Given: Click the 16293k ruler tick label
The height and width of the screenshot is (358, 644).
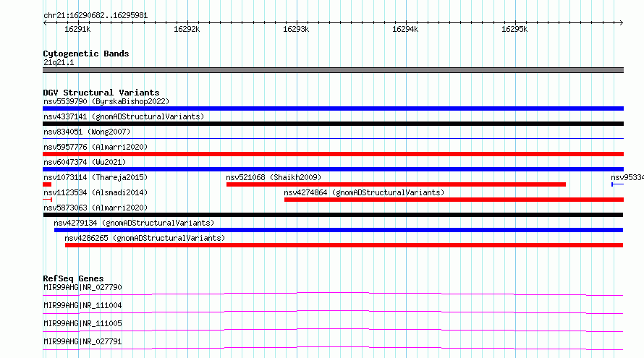Looking at the screenshot, I should coord(296,29).
